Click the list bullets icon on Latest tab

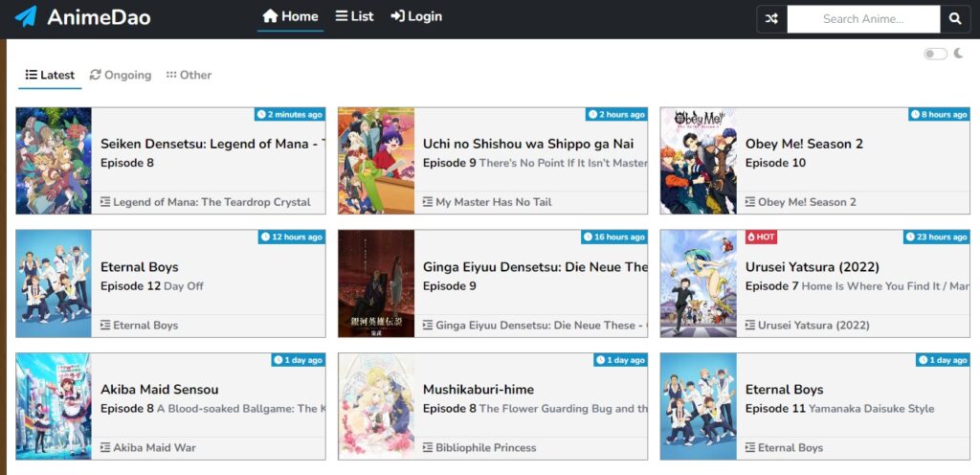coord(32,75)
